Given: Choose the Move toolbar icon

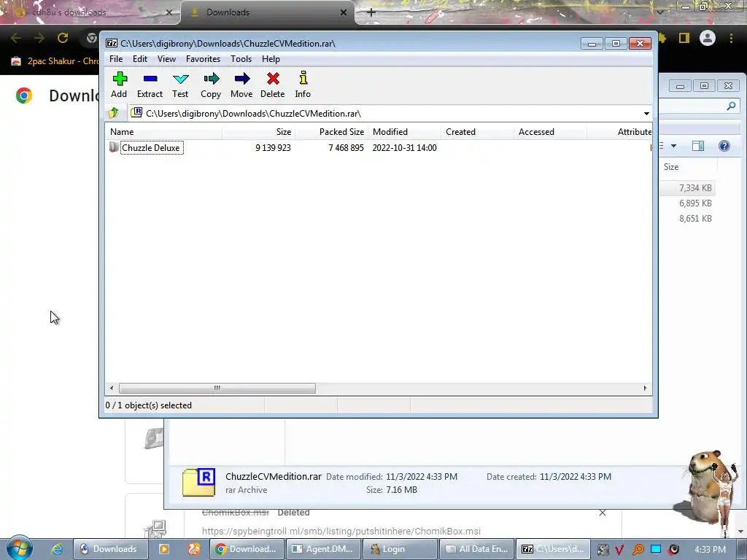Looking at the screenshot, I should 241,85.
